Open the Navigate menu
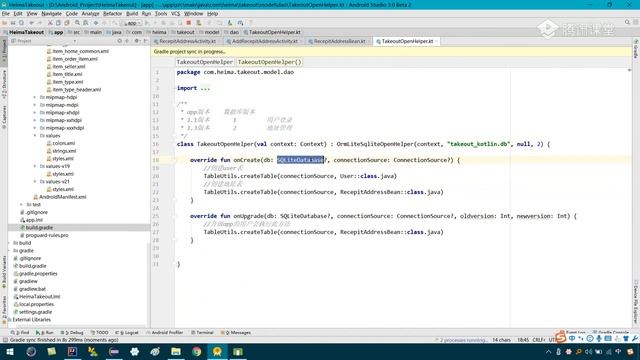Screen dimensions: 640x360 click(51, 13)
